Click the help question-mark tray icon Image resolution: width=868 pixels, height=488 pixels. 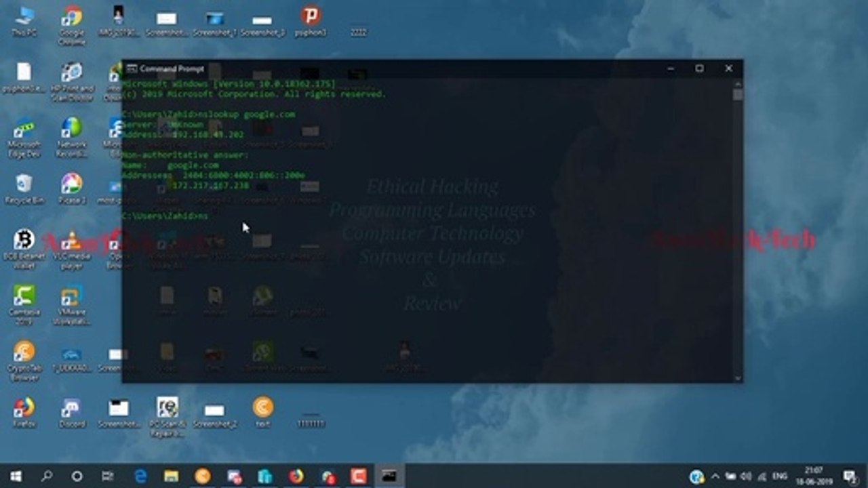click(x=696, y=476)
